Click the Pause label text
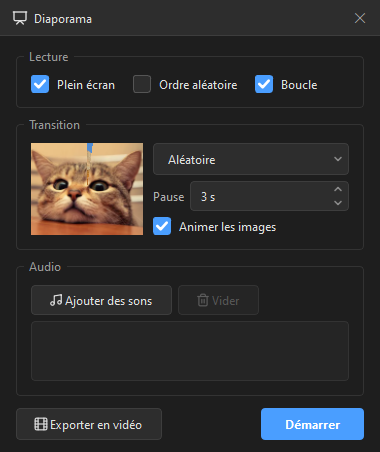380x452 pixels. coord(169,197)
